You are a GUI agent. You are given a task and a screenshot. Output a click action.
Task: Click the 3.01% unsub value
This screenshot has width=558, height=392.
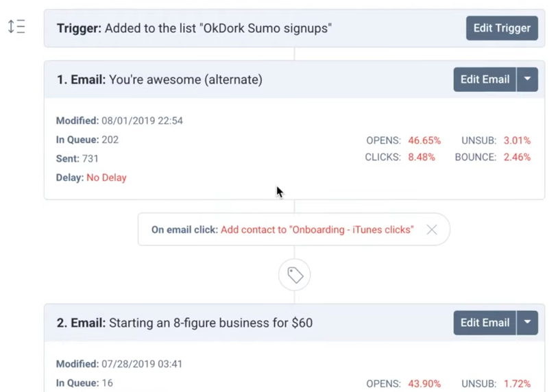point(517,140)
